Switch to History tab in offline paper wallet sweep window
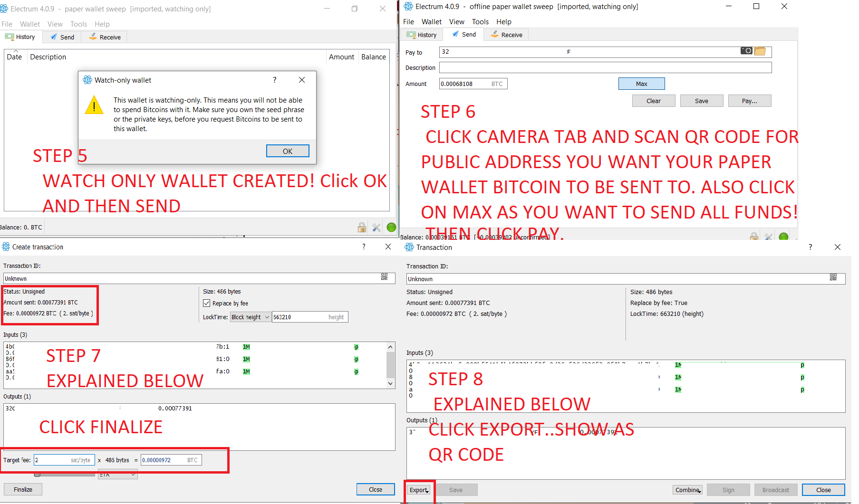The image size is (859, 504). pos(422,35)
